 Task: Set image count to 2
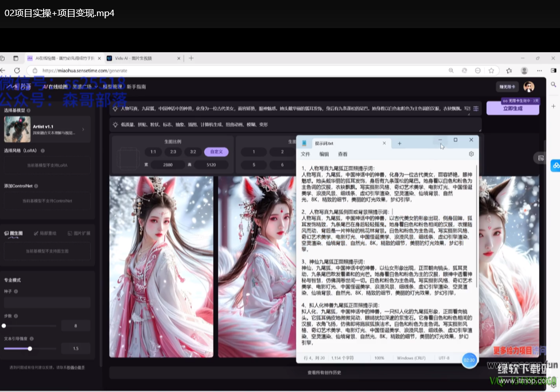click(x=282, y=152)
